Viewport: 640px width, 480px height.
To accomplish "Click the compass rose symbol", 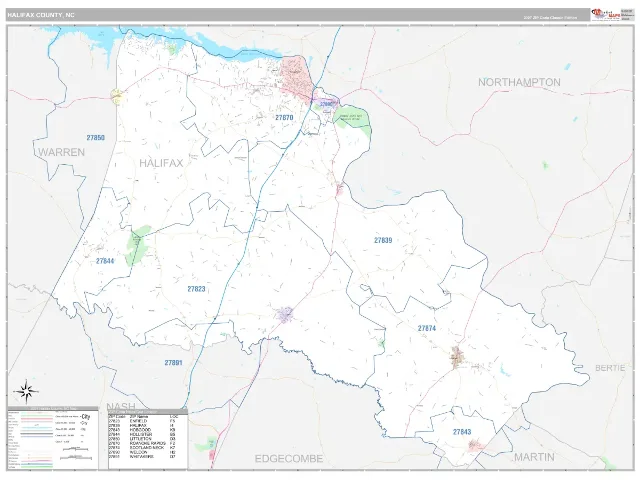I will pyautogui.click(x=26, y=391).
